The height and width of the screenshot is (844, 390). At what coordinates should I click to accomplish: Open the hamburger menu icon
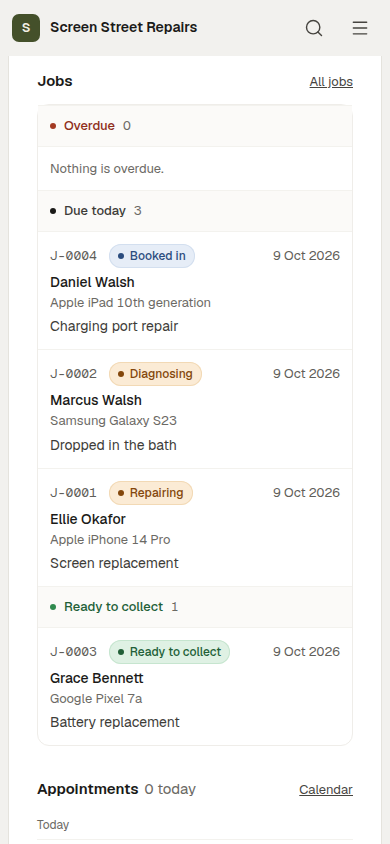360,27
